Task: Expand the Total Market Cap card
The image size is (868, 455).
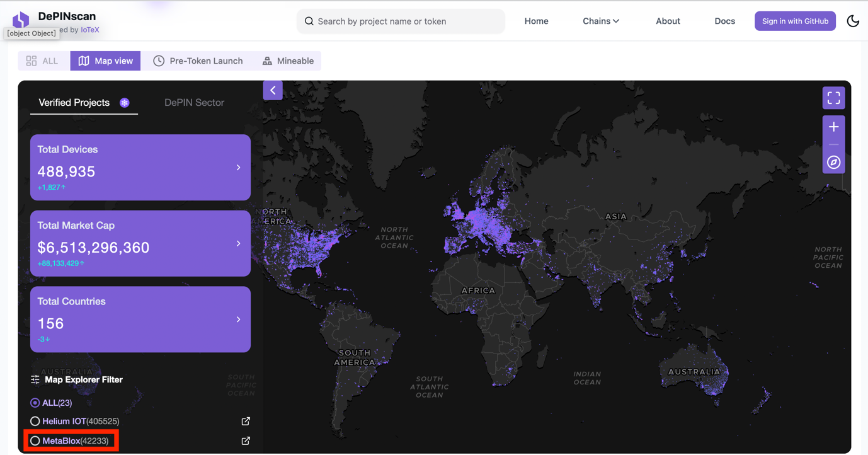Action: point(140,243)
